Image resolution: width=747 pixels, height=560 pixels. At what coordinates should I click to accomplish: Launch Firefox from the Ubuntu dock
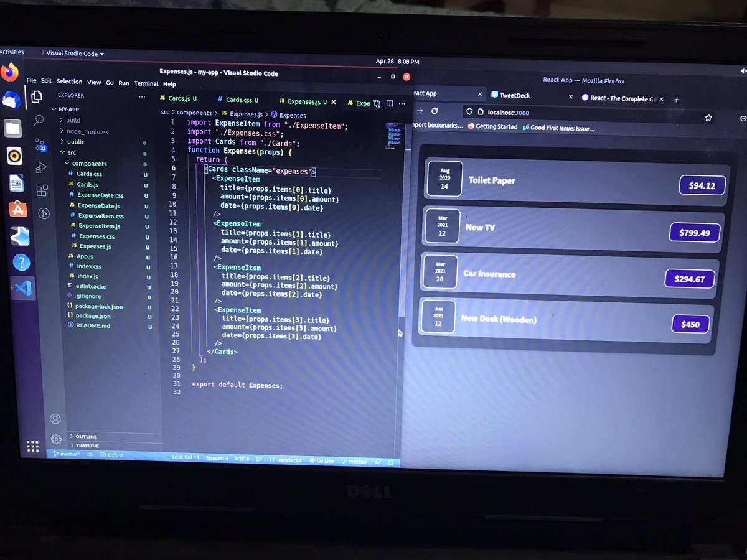pyautogui.click(x=9, y=72)
